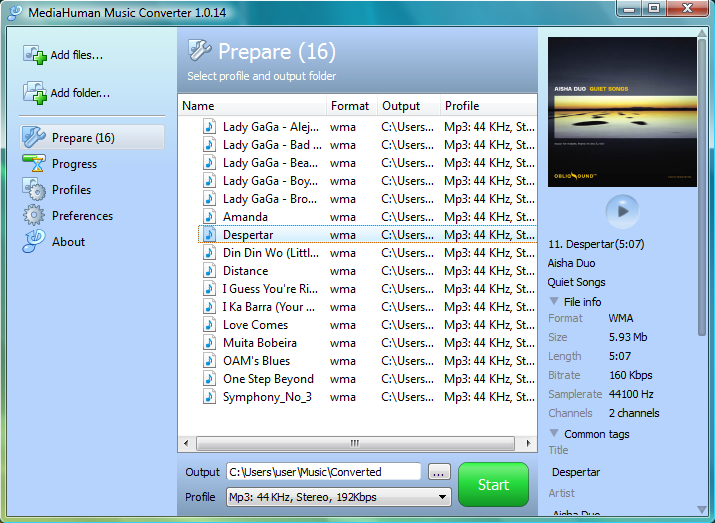Click the About music note icon
Viewport: 715px width, 523px height.
35,242
